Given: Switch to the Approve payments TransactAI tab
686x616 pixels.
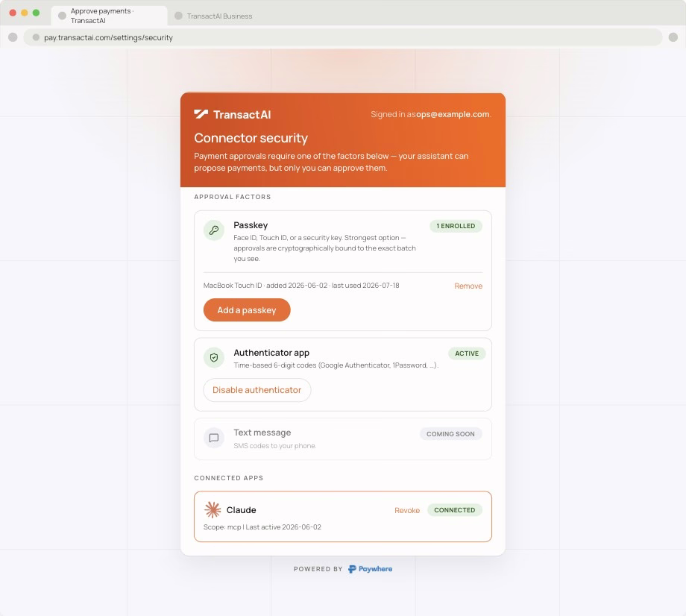Looking at the screenshot, I should [109, 16].
